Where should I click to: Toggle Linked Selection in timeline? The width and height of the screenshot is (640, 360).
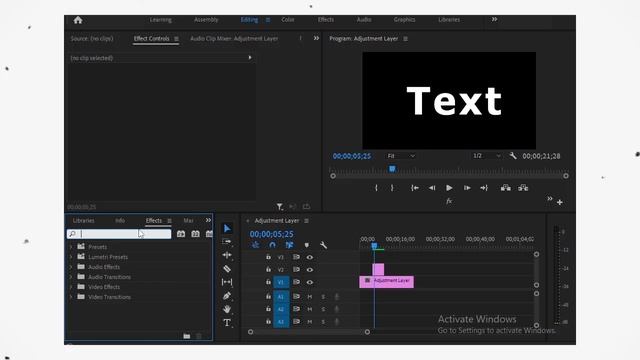[289, 245]
